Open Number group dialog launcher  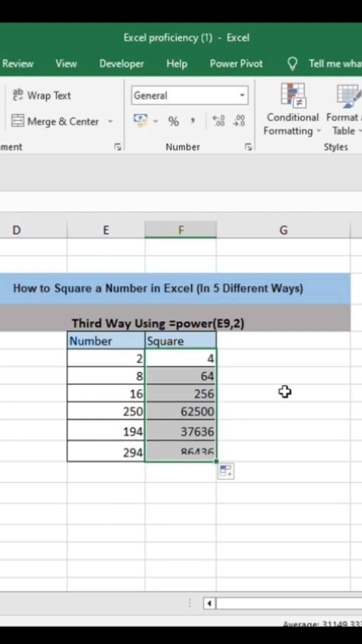click(248, 147)
